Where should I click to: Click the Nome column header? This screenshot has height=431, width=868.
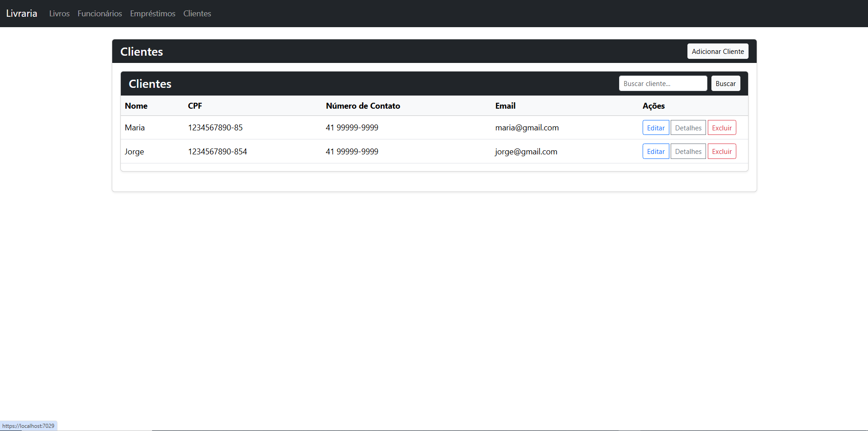136,106
